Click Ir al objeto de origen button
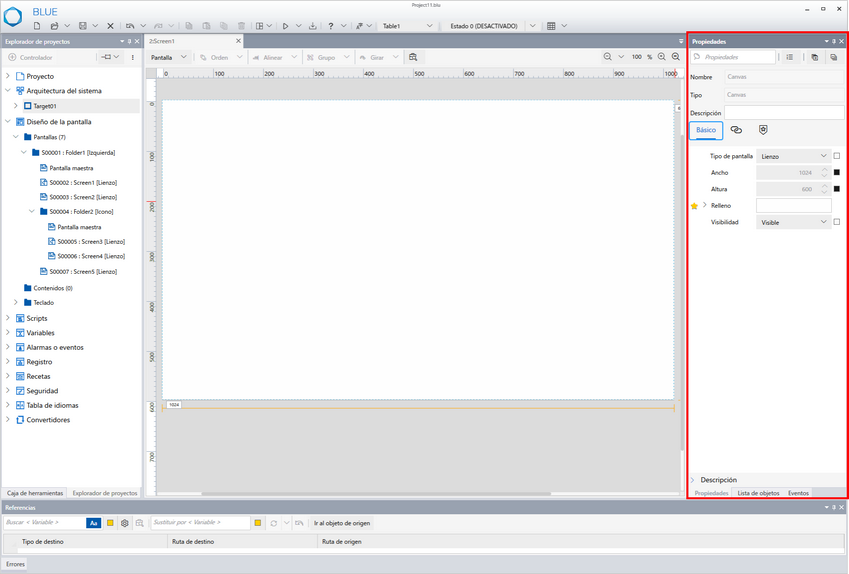The height and width of the screenshot is (574, 849). (342, 523)
